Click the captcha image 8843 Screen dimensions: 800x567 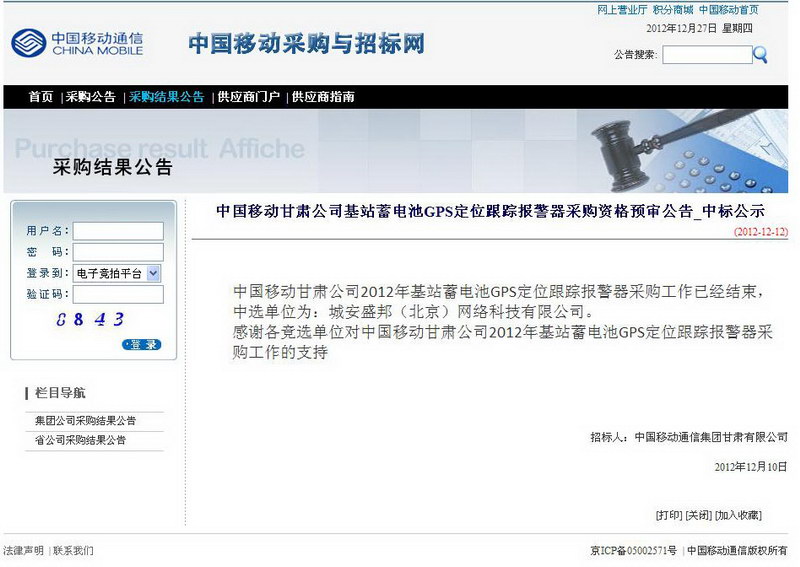tap(90, 319)
